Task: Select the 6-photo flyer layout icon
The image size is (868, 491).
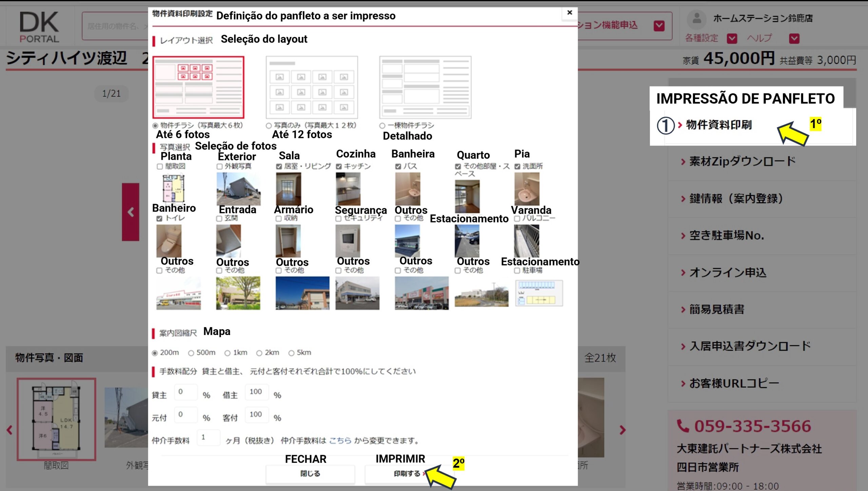Action: point(198,87)
